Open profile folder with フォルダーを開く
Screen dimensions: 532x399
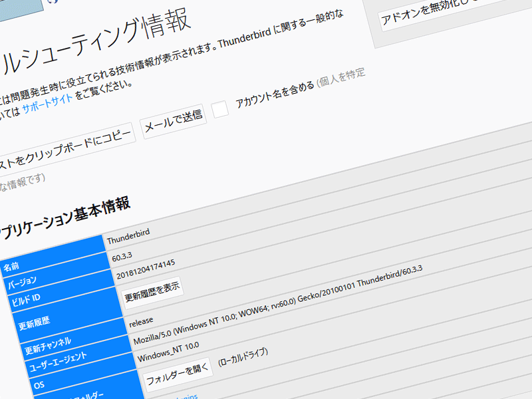(178, 374)
